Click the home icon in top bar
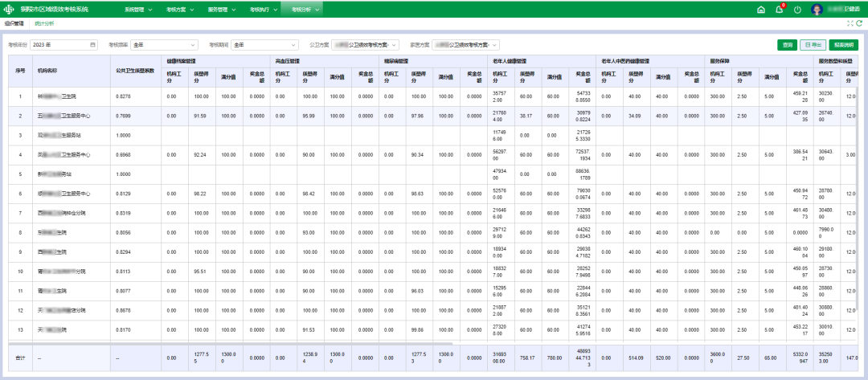Screen dimensions: 868x380 (x=761, y=10)
